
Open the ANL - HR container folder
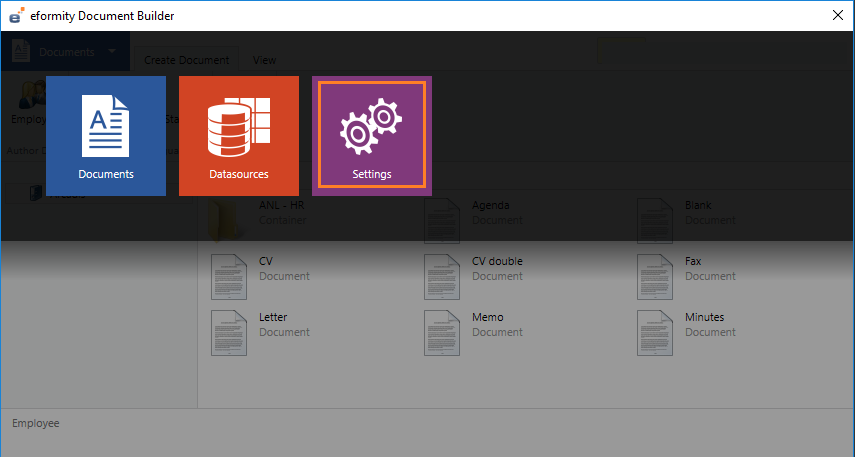pos(225,220)
